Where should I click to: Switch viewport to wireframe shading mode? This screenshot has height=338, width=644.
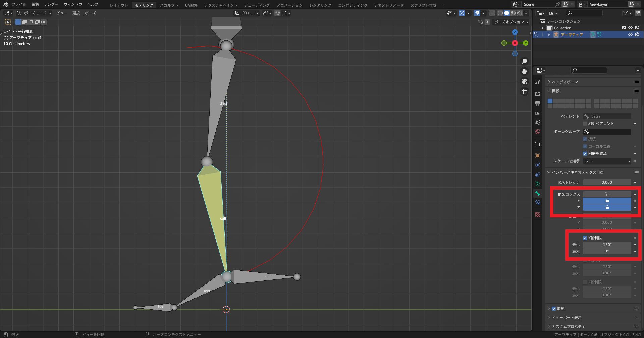tap(500, 13)
